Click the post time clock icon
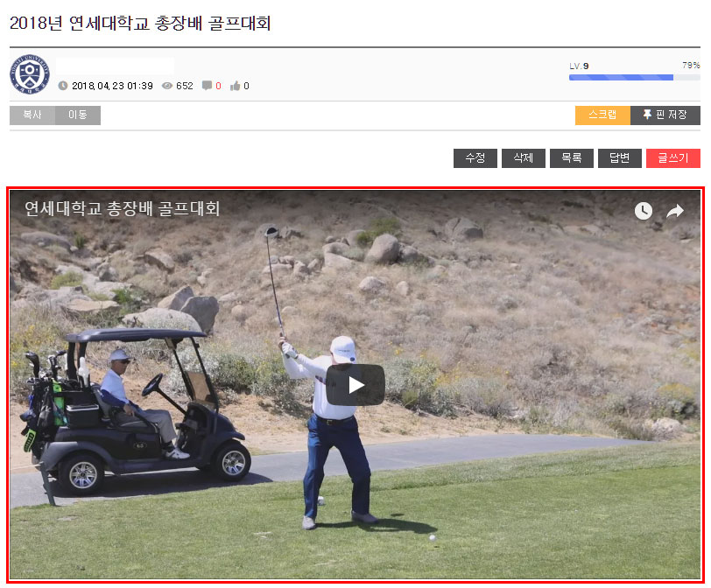 coord(63,86)
